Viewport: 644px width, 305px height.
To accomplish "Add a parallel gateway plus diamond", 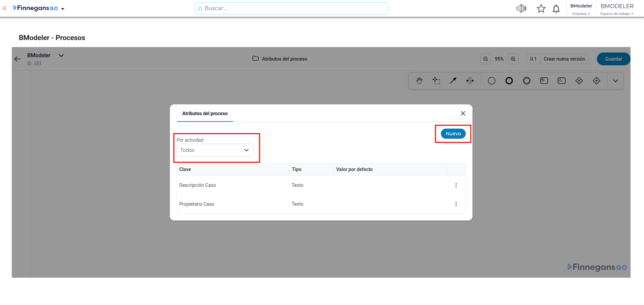I will point(597,81).
